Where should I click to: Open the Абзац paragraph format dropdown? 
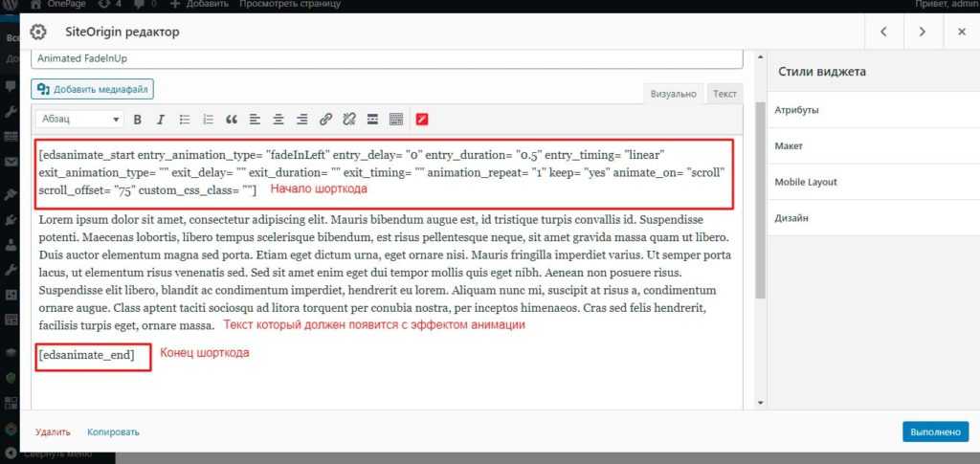click(x=79, y=120)
